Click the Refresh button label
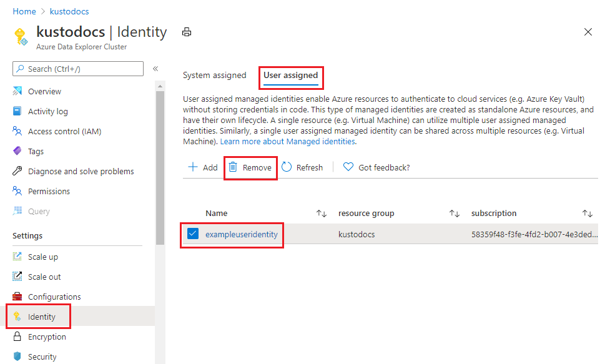 click(x=310, y=167)
